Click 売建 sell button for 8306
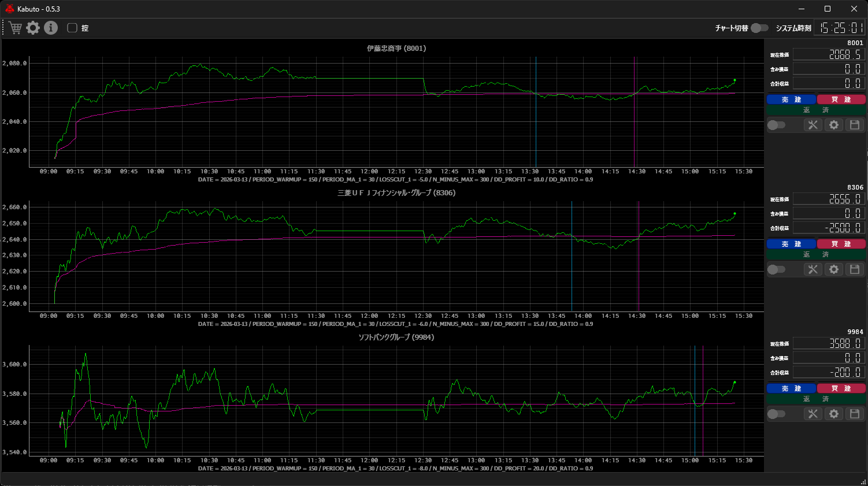This screenshot has height=486, width=868. coord(791,244)
